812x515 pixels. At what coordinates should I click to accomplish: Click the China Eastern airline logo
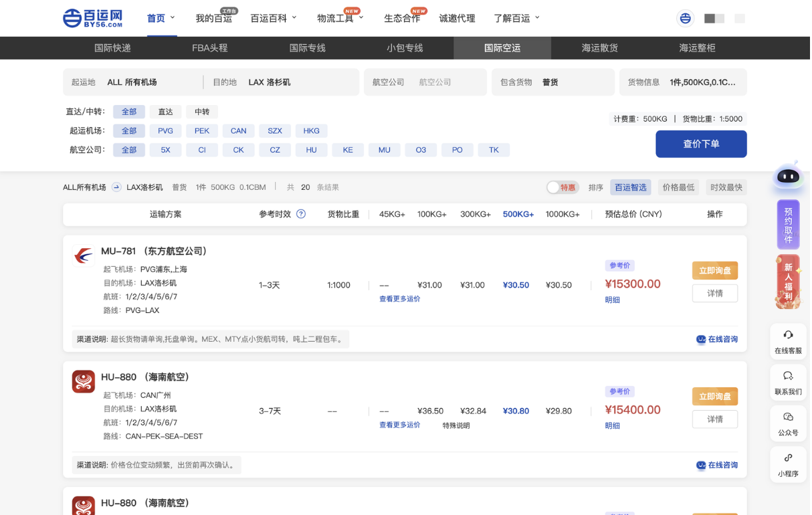pos(84,255)
